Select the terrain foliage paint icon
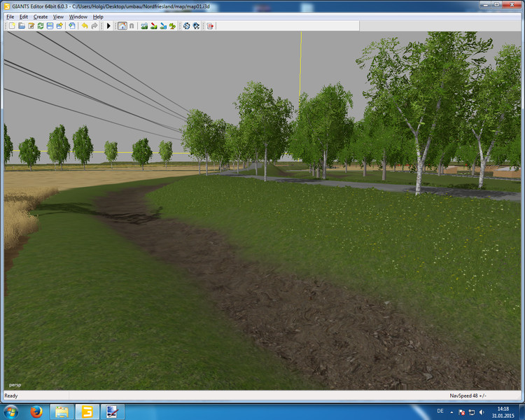 [x=172, y=26]
